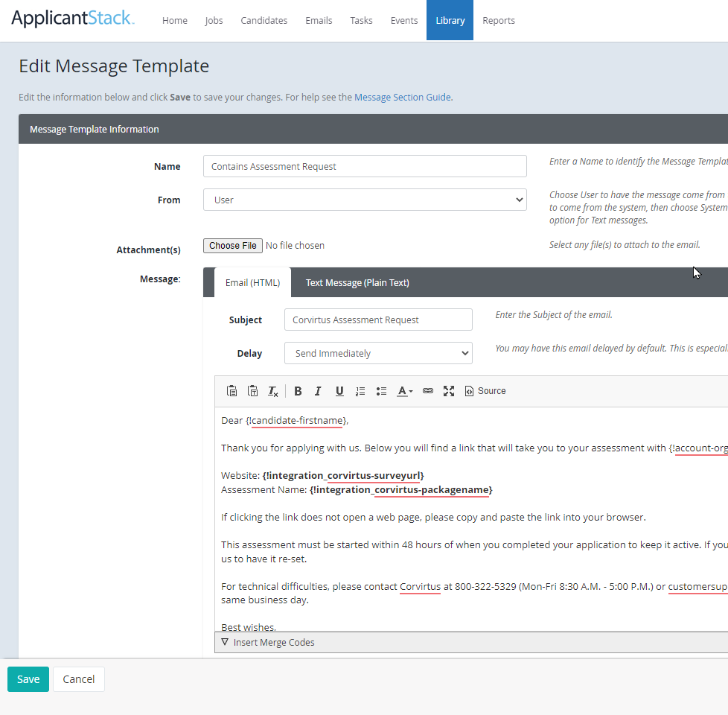Navigate to the Reports section

coord(499,20)
